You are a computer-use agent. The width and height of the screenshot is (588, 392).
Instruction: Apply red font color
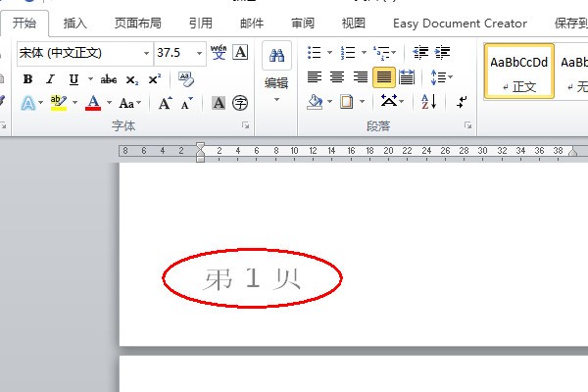pyautogui.click(x=93, y=102)
